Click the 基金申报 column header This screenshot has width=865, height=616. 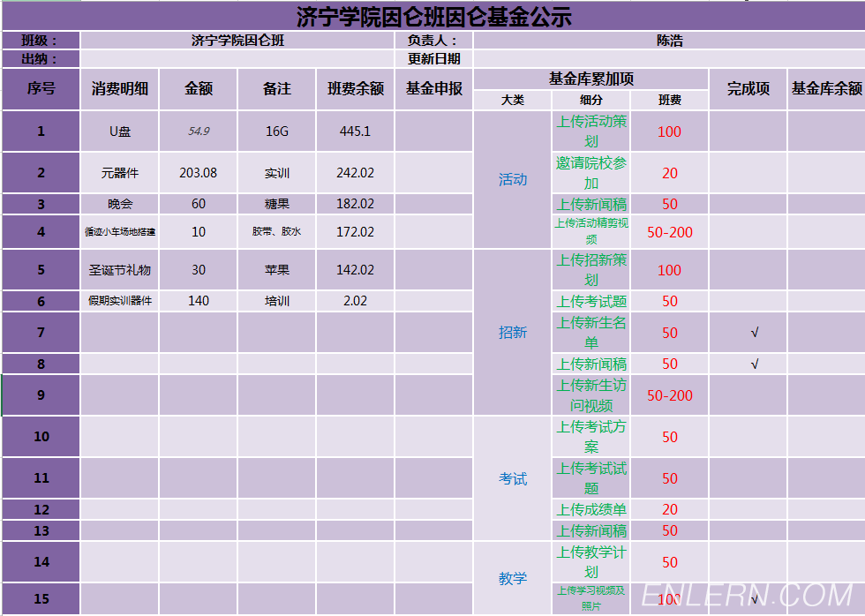click(434, 89)
